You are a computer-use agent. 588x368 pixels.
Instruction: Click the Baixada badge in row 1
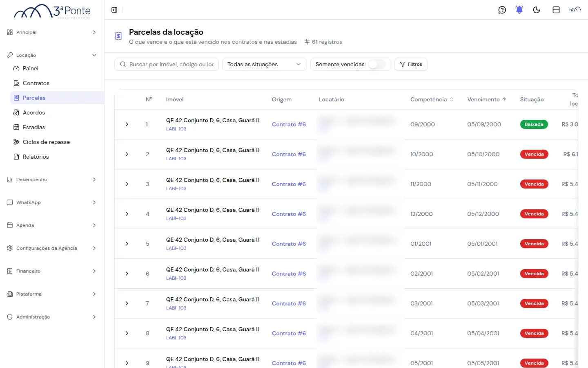click(x=534, y=124)
